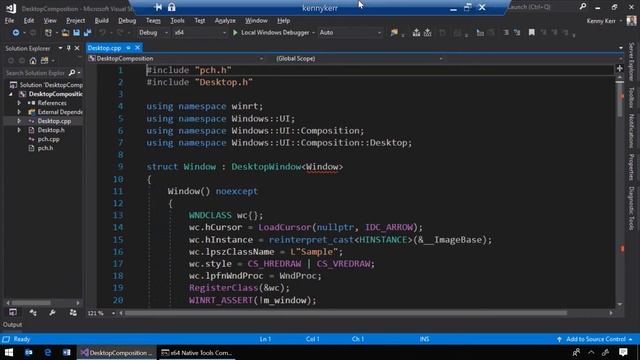This screenshot has height=360, width=640.
Task: Expand the Desktop.h tree node
Action: click(19, 130)
